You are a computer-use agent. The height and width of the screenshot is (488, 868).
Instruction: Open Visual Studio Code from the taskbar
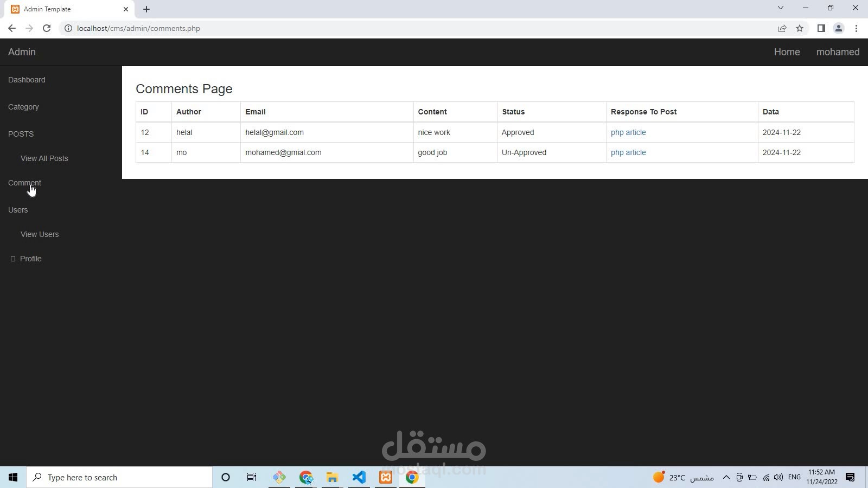(x=359, y=477)
